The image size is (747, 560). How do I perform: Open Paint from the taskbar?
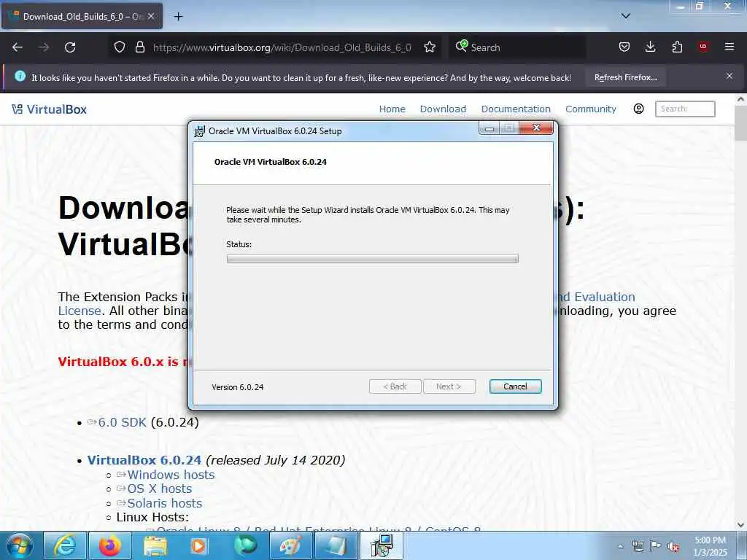[290, 545]
